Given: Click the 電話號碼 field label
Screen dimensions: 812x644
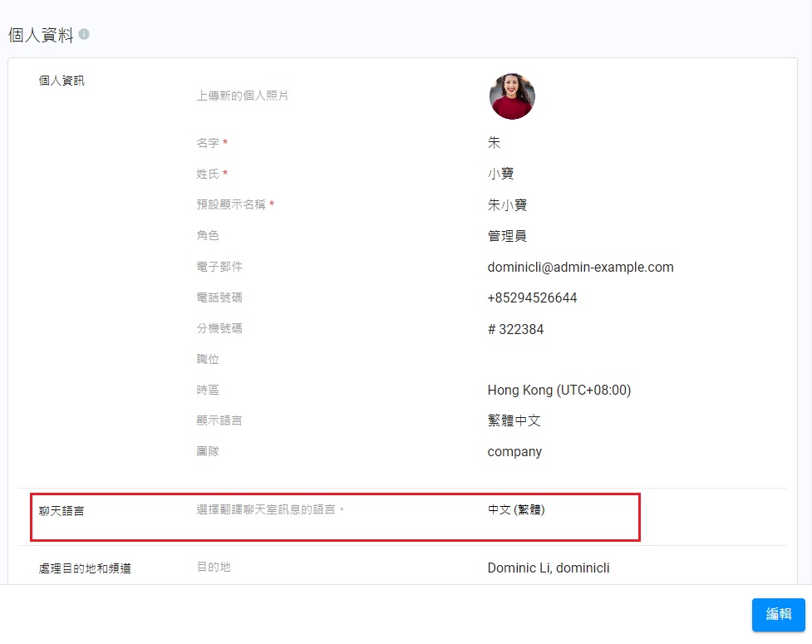Looking at the screenshot, I should [219, 297].
